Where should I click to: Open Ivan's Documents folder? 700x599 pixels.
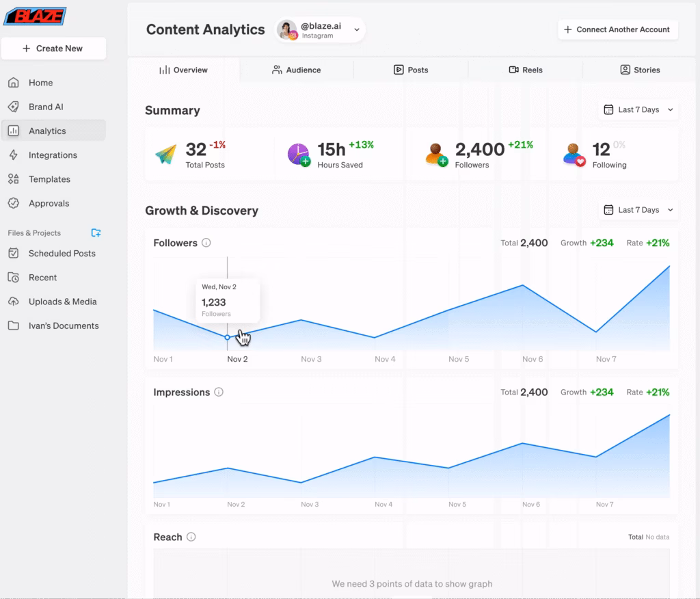(63, 326)
